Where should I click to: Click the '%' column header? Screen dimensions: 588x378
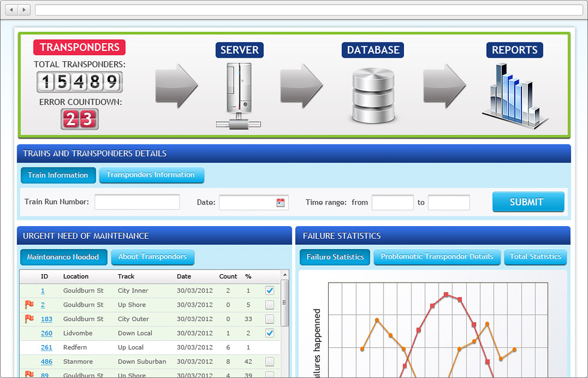248,277
